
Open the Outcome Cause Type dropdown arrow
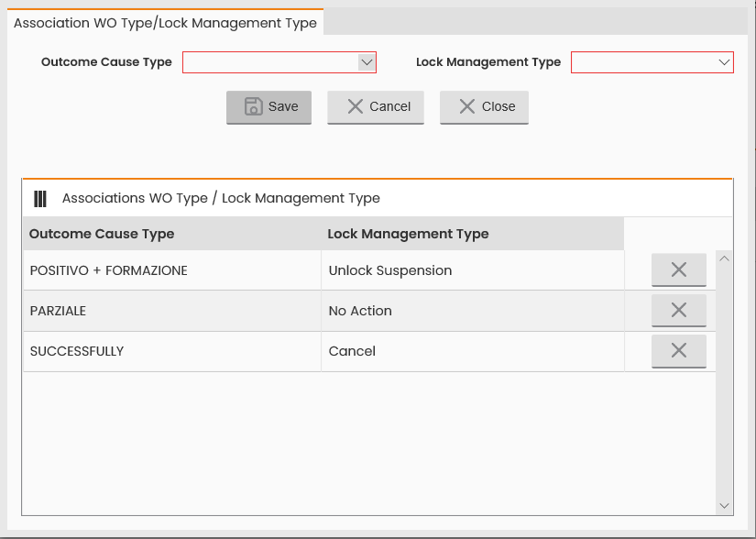pos(367,62)
